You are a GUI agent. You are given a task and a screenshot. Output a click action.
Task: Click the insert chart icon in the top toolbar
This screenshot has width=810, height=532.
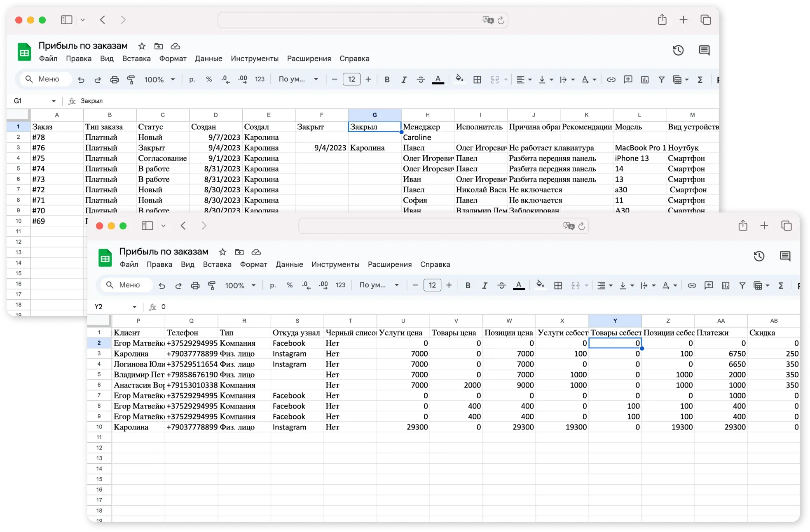coord(645,79)
